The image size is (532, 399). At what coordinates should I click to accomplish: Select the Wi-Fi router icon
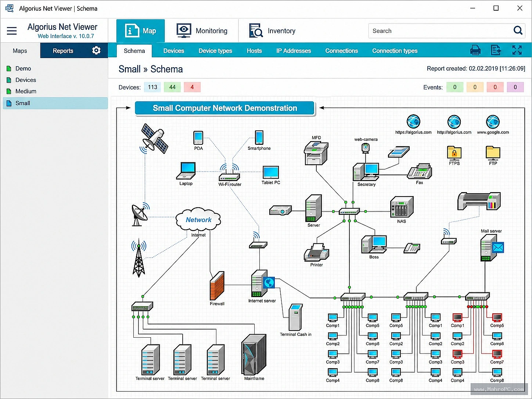pos(229,173)
